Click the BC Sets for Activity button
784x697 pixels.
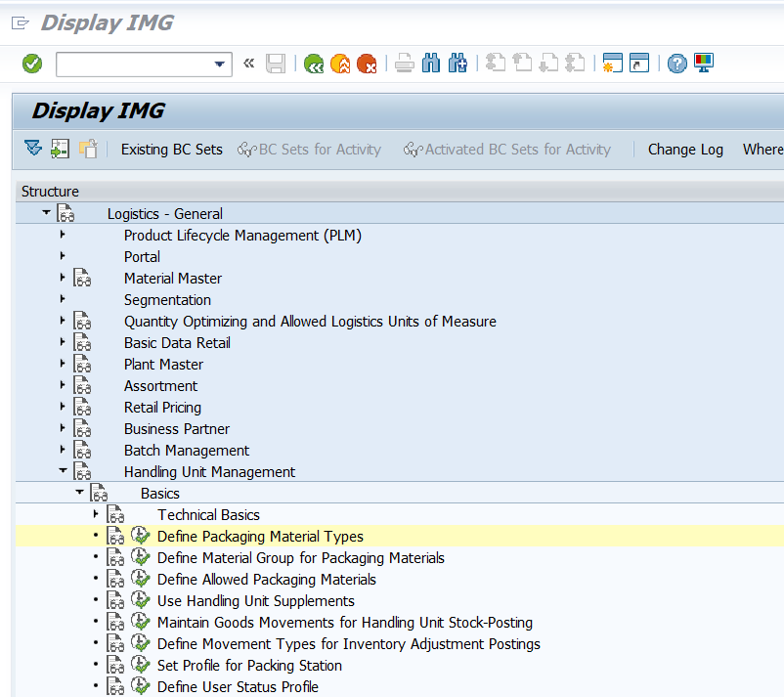coord(309,149)
